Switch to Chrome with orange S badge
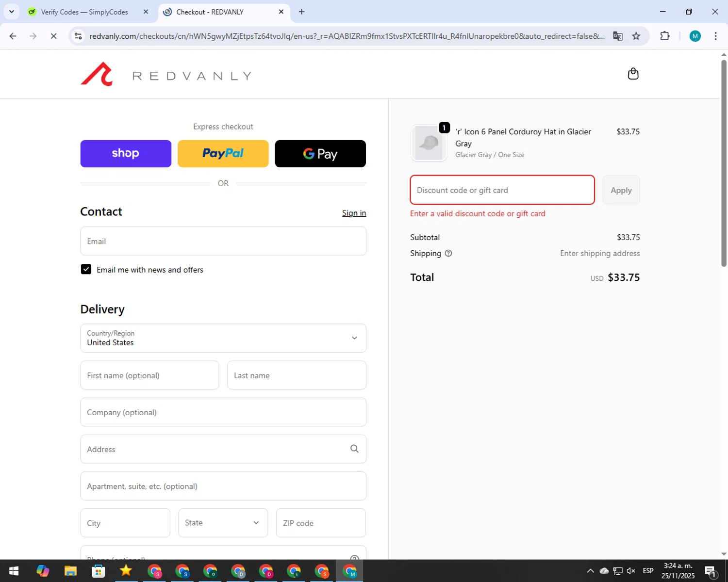728x582 pixels. (322, 571)
